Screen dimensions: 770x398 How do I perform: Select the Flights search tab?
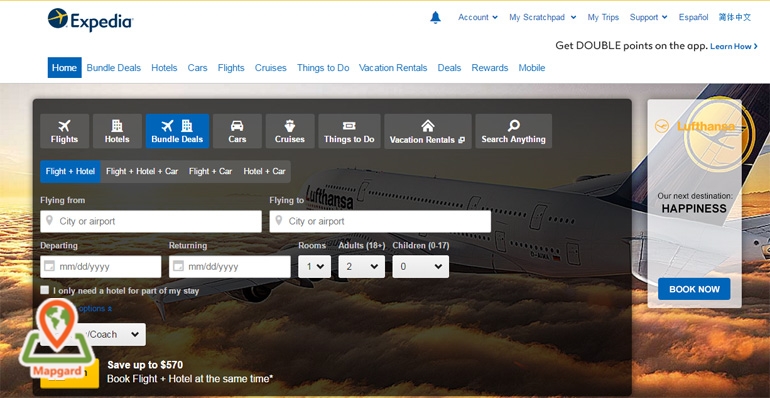[x=64, y=131]
